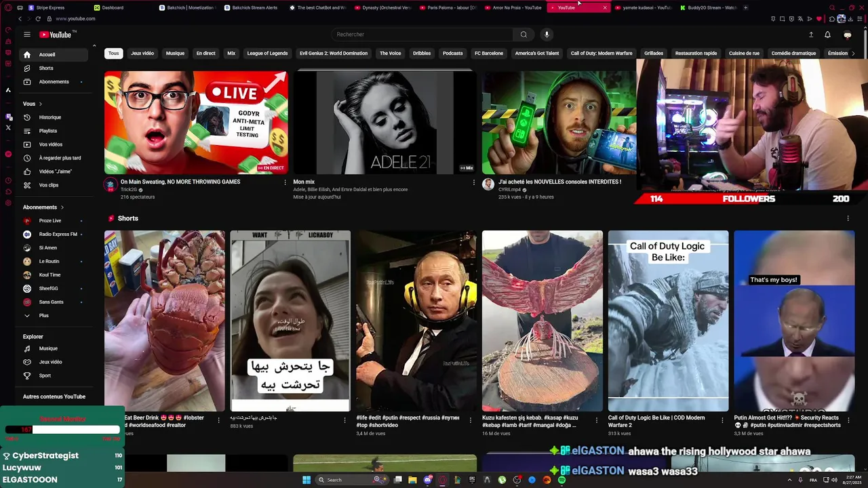868x488 pixels.
Task: Open options for Kuzu kafesten short
Action: [x=596, y=420]
